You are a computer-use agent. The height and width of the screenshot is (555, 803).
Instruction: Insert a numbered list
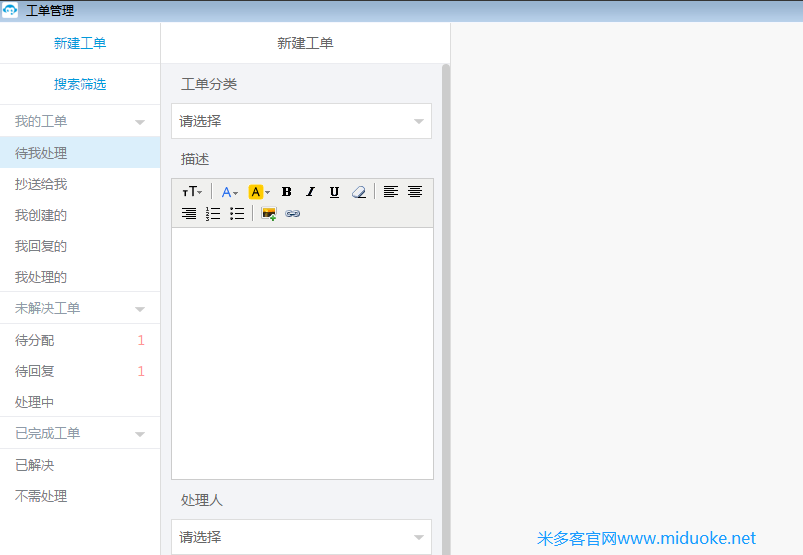coord(213,214)
